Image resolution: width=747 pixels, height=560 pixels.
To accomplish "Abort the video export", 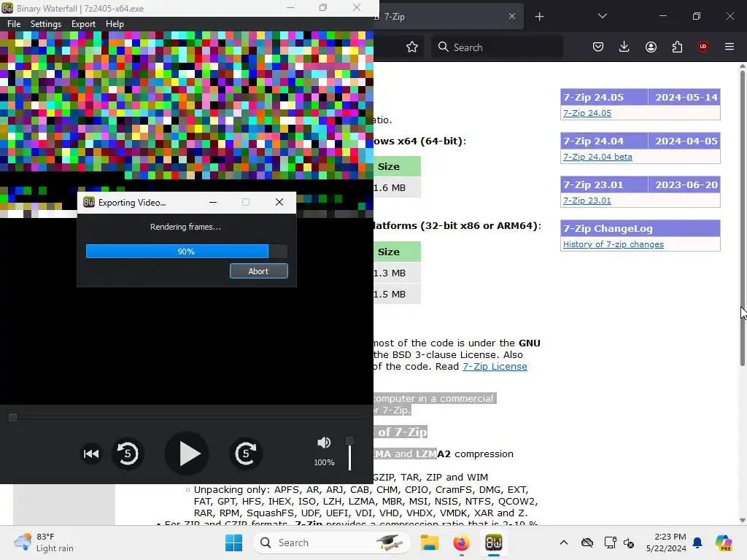I will click(259, 271).
